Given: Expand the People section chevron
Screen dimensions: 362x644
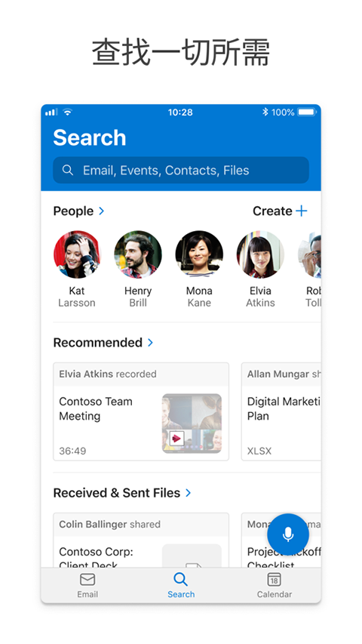Looking at the screenshot, I should point(101,211).
